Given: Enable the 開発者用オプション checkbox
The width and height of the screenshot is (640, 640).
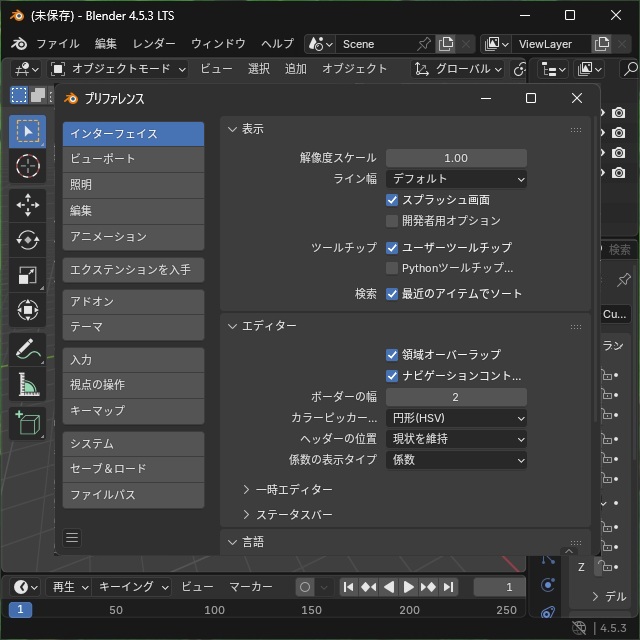Looking at the screenshot, I should coord(392,221).
